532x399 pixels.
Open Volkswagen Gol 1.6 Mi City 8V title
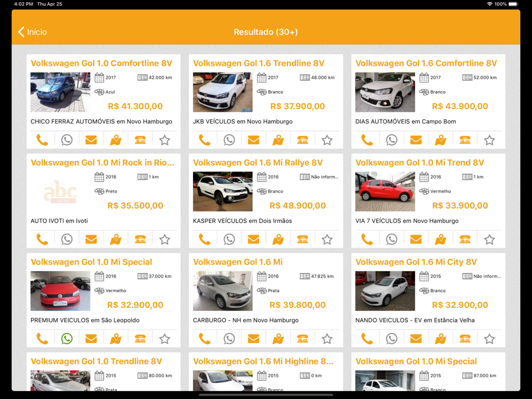coord(416,262)
